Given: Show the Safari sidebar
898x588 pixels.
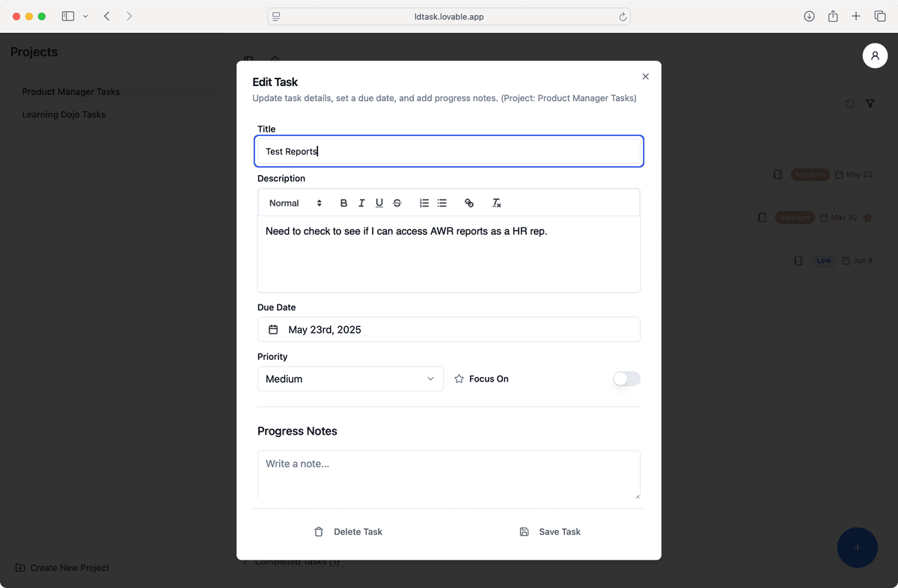Looking at the screenshot, I should tap(68, 16).
